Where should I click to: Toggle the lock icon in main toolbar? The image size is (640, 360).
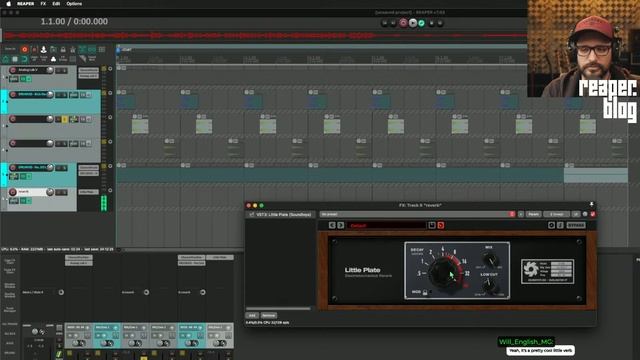[x=63, y=49]
